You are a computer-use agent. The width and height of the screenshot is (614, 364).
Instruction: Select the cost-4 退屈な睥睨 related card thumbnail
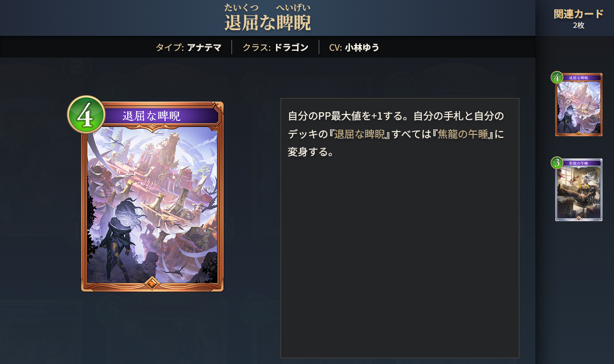(578, 104)
